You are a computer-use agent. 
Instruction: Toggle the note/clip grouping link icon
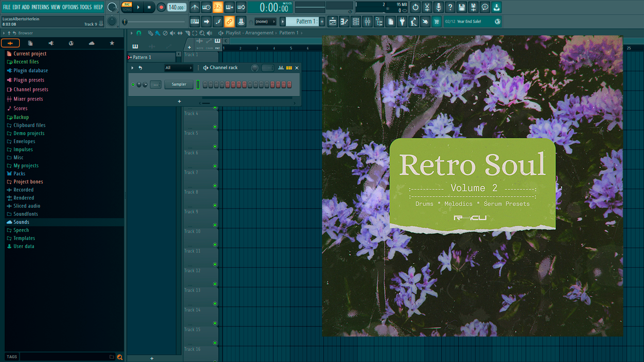pos(230,21)
